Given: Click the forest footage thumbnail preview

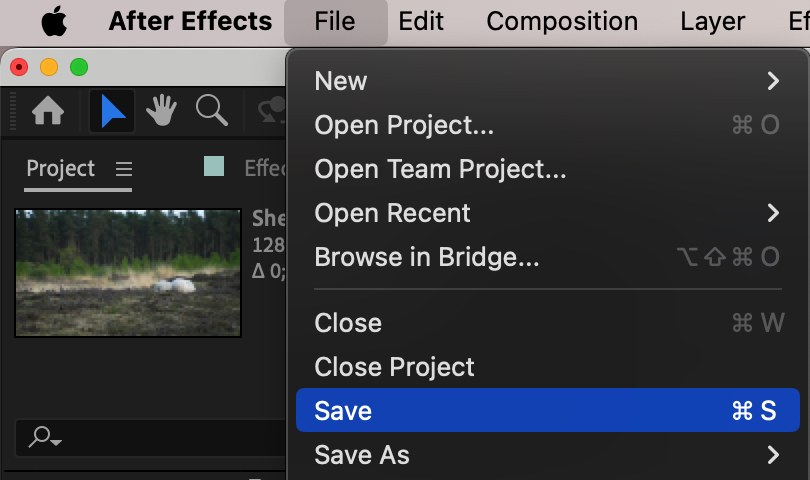Looking at the screenshot, I should 128,272.
